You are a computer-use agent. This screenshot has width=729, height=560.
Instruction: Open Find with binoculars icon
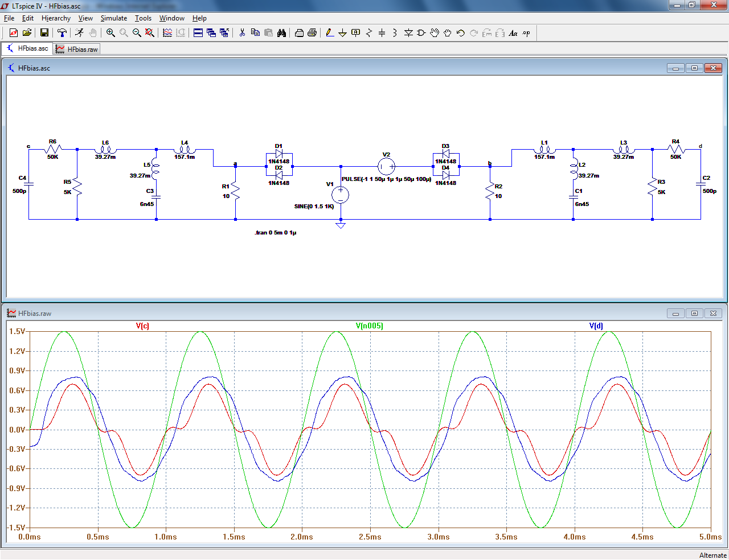point(281,33)
